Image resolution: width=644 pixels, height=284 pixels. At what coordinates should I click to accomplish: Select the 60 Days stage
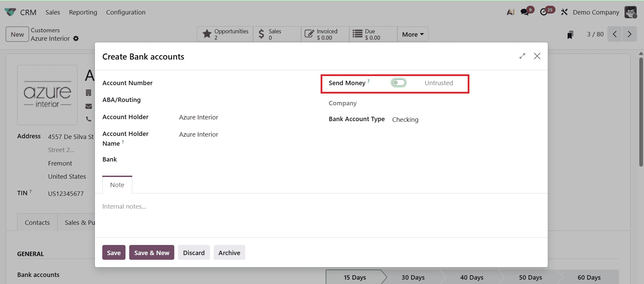589,277
